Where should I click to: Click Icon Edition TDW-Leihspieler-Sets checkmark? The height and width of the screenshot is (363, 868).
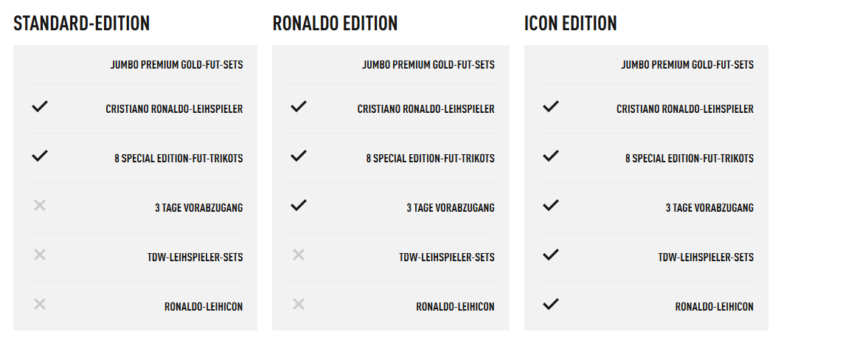551,255
